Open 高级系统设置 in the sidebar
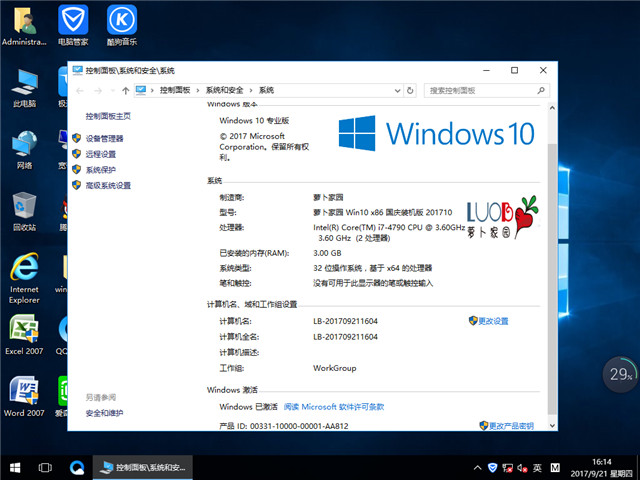Viewport: 640px width, 480px height. tap(108, 185)
